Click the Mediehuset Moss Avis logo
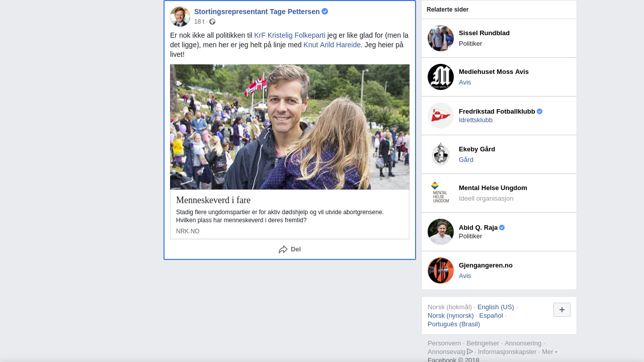 [441, 77]
